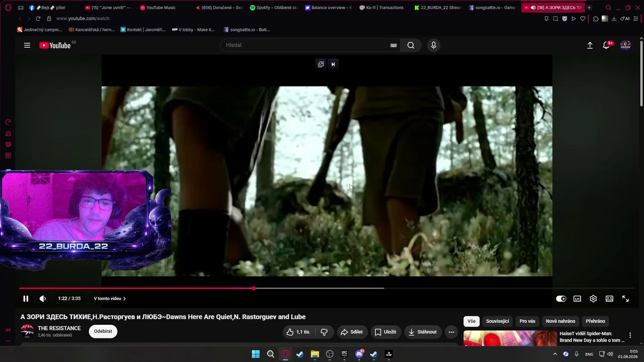Image resolution: width=644 pixels, height=362 pixels.
Task: Open YouTube notifications bell
Action: [x=607, y=45]
